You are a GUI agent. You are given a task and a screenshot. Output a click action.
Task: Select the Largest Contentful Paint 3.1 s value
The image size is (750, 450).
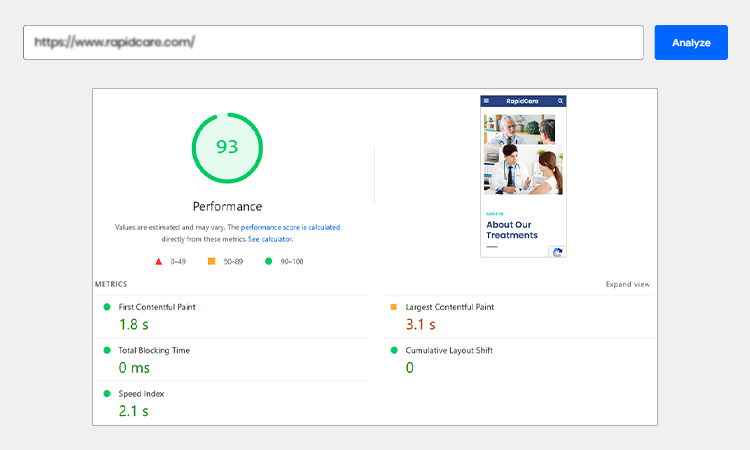(x=420, y=324)
